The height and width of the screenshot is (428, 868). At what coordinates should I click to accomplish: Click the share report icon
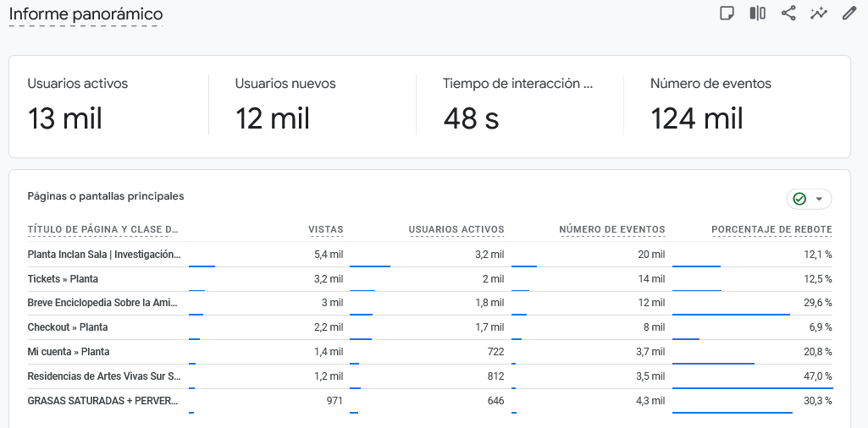[788, 14]
